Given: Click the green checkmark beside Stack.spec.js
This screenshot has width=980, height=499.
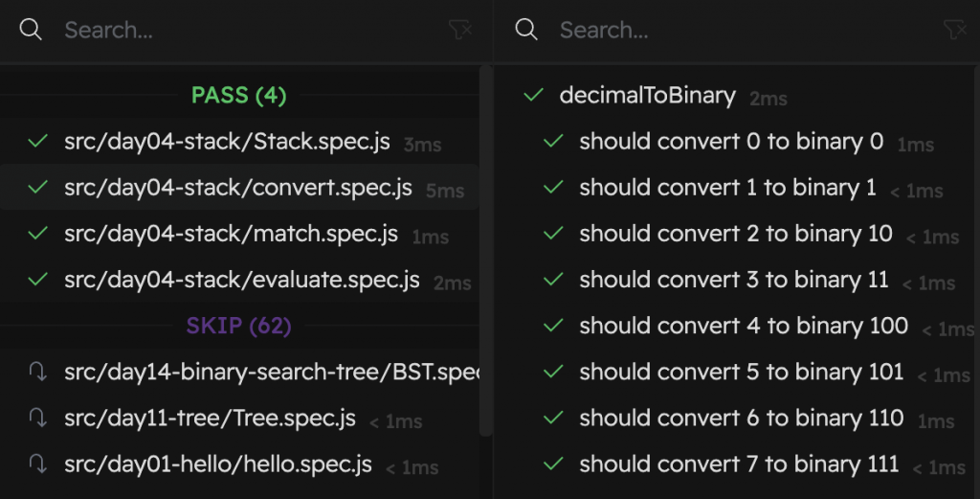Looking at the screenshot, I should (38, 143).
